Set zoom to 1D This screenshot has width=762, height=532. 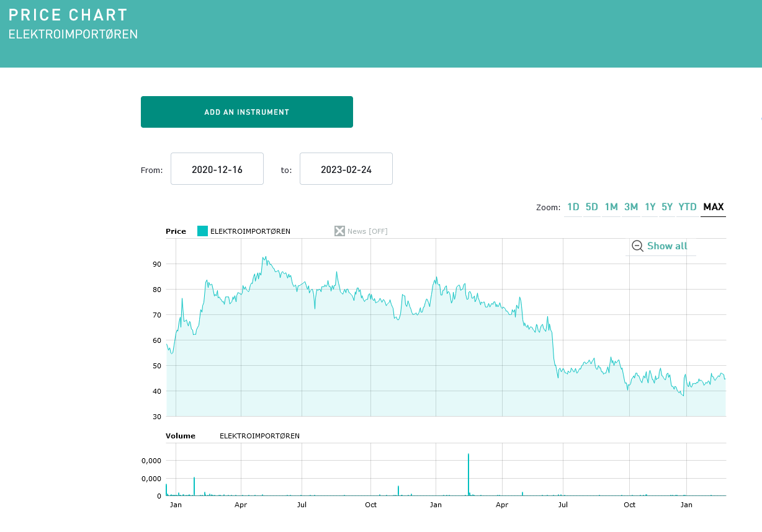point(573,207)
